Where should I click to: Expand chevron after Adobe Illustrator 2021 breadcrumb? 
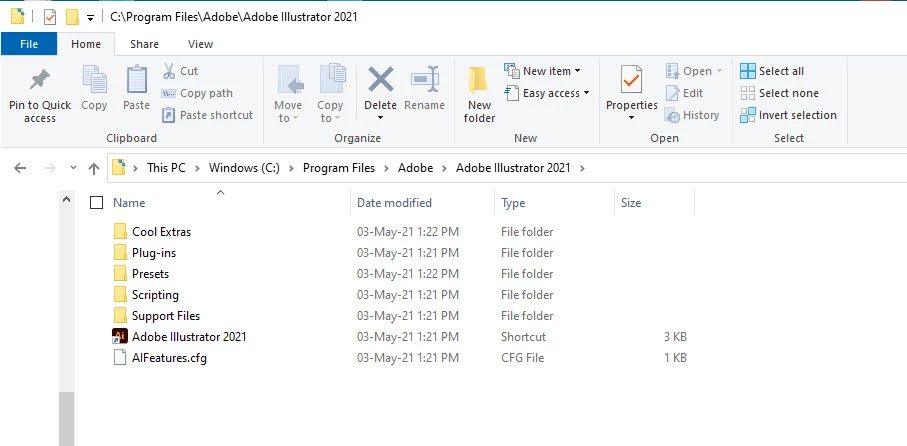(x=582, y=168)
